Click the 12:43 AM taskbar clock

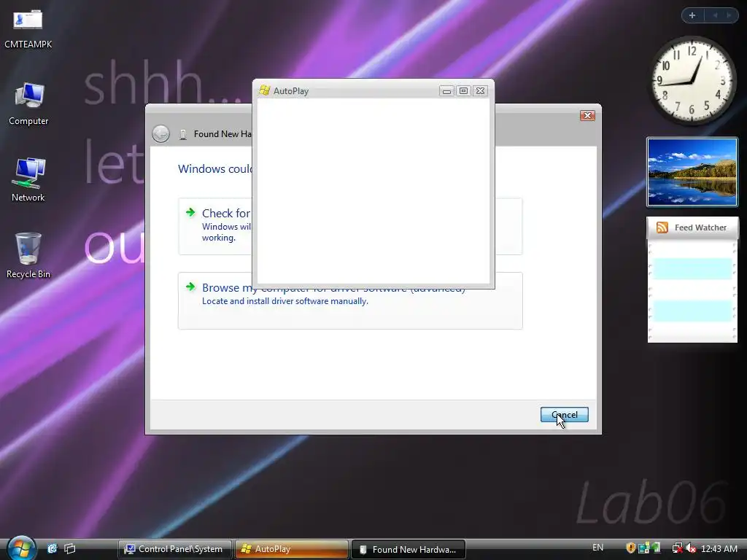click(x=719, y=548)
